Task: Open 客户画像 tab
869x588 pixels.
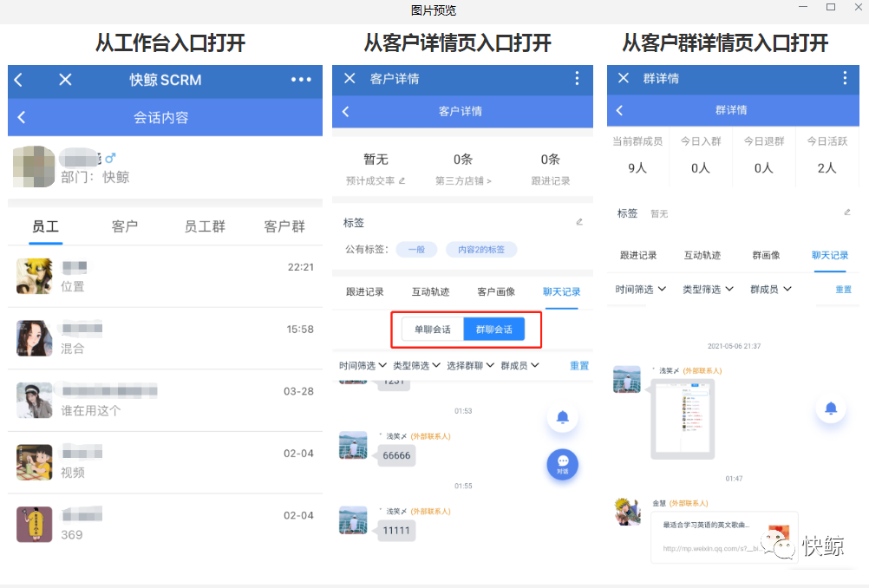Action: coord(496,291)
